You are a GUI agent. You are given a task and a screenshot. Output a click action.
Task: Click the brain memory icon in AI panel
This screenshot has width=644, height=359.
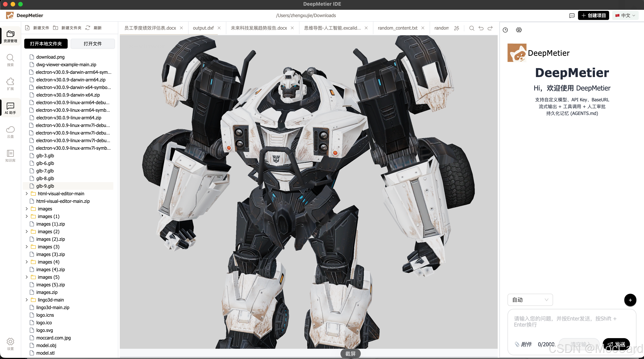pos(519,30)
